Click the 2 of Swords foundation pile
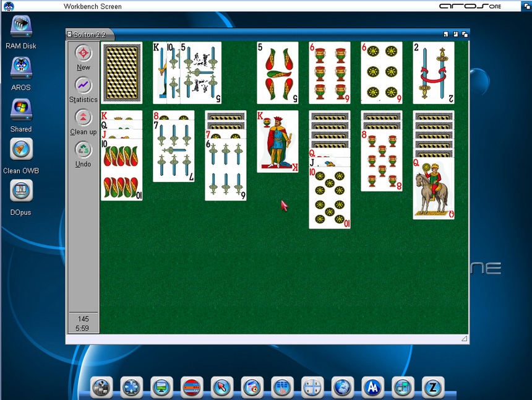Image resolution: width=532 pixels, height=400 pixels. point(434,72)
